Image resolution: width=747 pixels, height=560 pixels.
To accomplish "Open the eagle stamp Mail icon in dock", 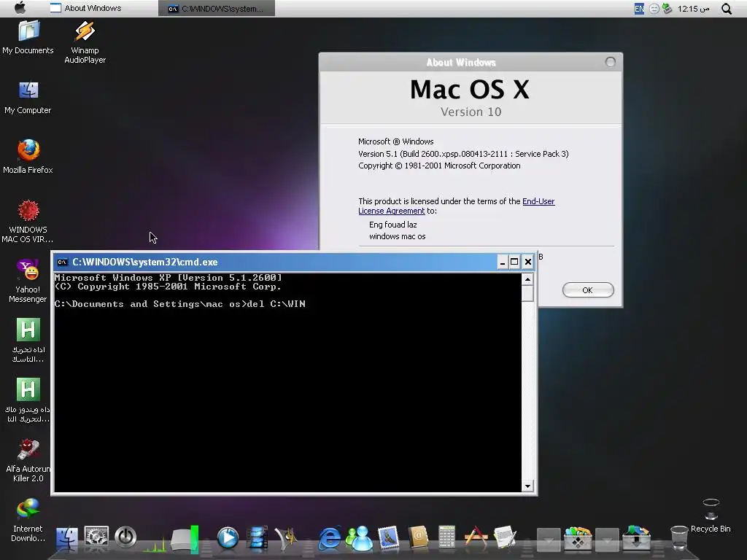I will (x=388, y=538).
